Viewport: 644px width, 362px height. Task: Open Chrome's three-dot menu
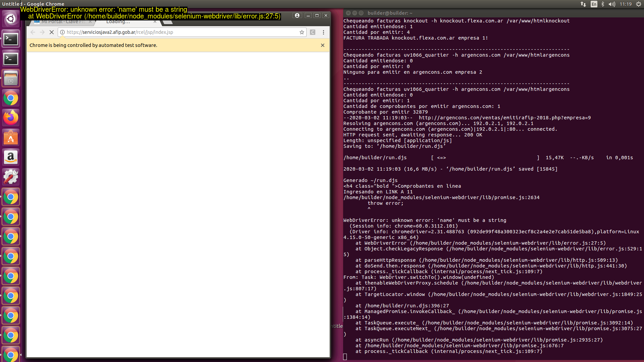[323, 32]
